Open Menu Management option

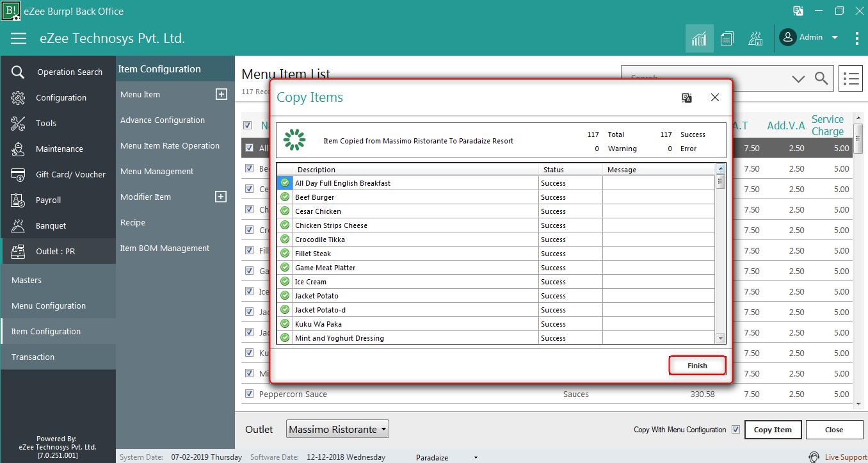pyautogui.click(x=157, y=171)
